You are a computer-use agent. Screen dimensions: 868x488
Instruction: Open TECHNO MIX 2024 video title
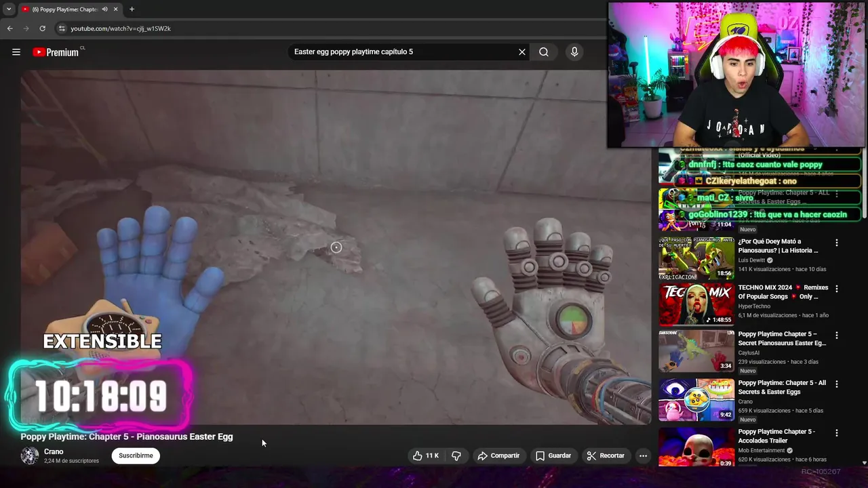[x=783, y=292]
